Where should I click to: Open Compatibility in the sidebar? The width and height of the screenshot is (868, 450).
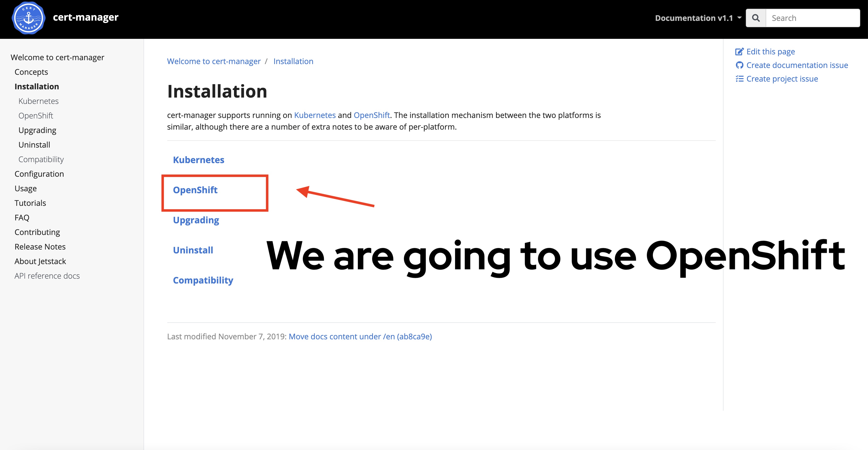(x=41, y=159)
